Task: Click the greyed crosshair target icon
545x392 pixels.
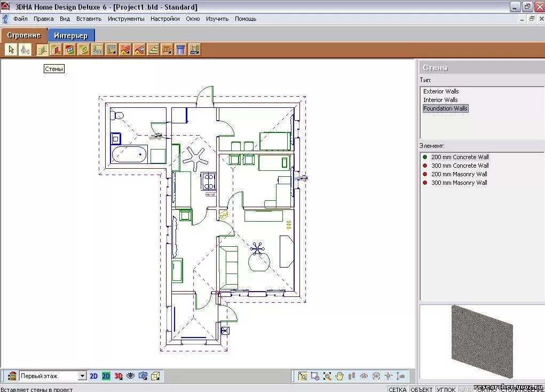Action: [389, 376]
